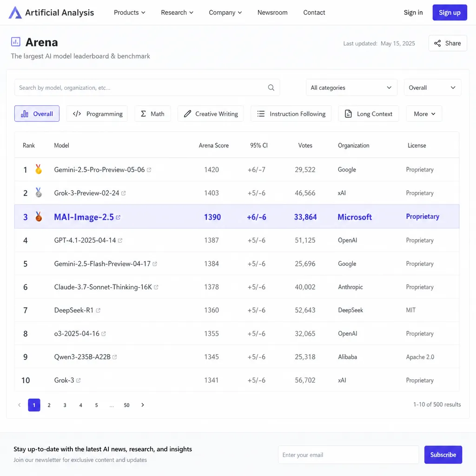Expand the More categories dropdown
This screenshot has width=476, height=476.
pyautogui.click(x=424, y=114)
